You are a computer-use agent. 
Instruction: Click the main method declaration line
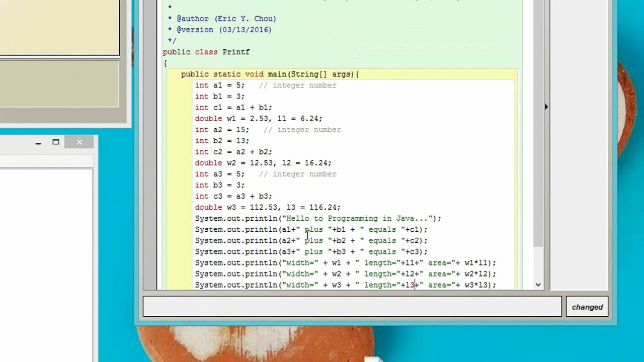coord(270,74)
